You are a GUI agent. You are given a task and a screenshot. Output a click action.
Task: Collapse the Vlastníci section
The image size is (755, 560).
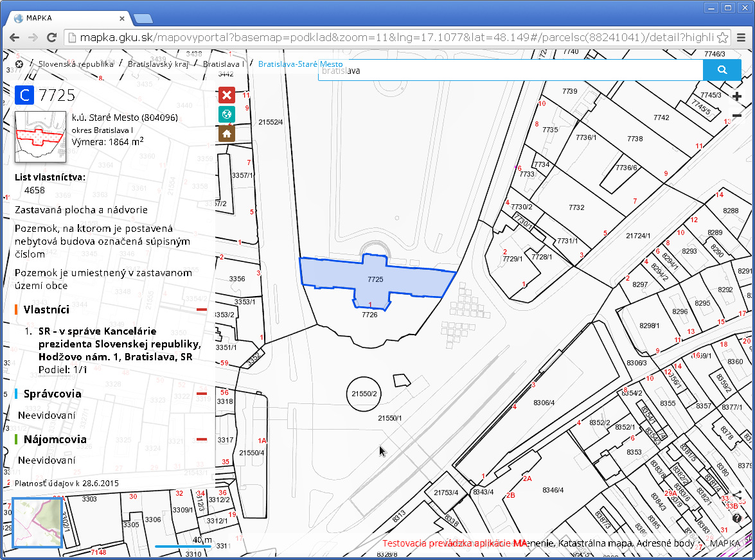202,310
